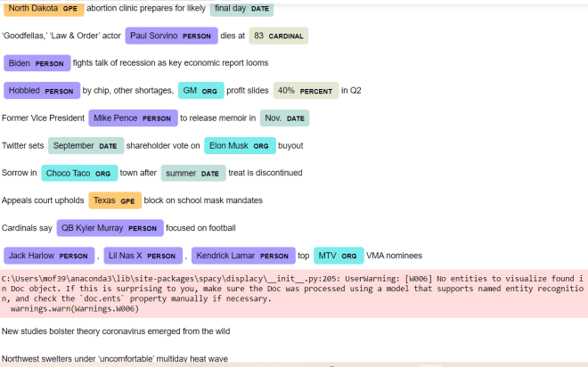The width and height of the screenshot is (588, 367).
Task: Click text 'focused on football'
Action: coord(200,228)
